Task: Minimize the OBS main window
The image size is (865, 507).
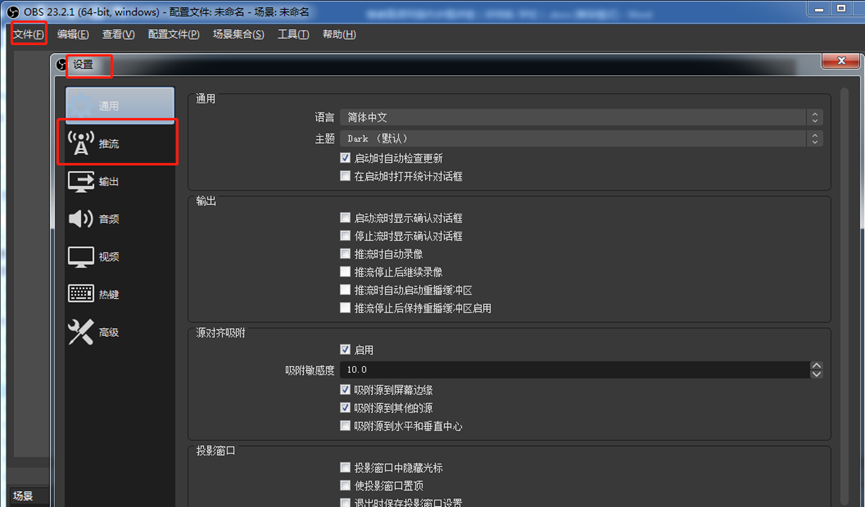Action: (819, 8)
